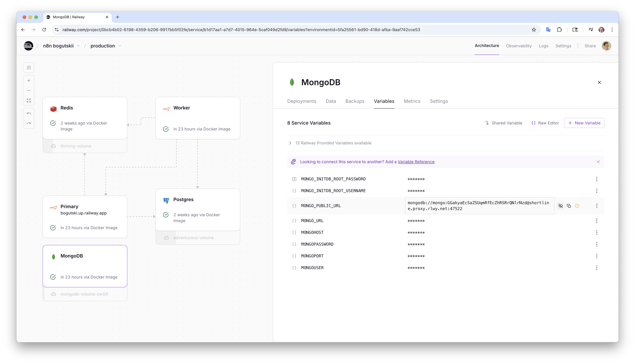The image size is (635, 364).
Task: Click the New Variable button
Action: tap(584, 123)
